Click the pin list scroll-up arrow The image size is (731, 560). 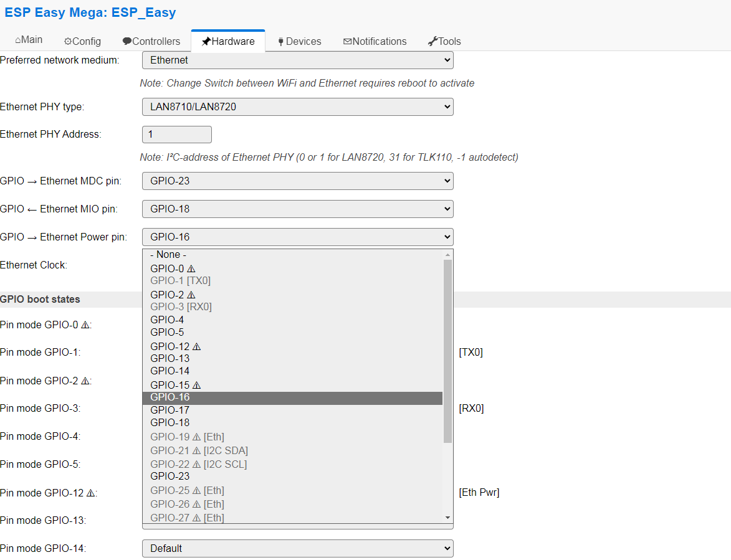pyautogui.click(x=447, y=255)
